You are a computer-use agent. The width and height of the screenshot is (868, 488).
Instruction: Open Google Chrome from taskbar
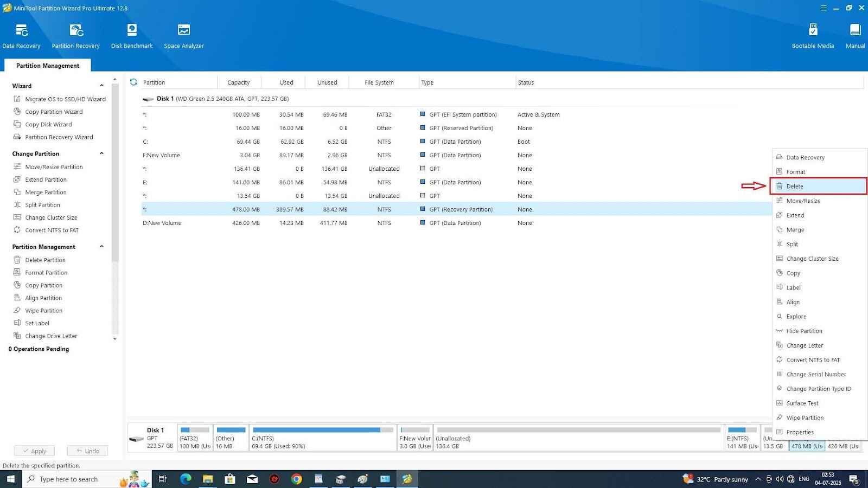point(296,479)
